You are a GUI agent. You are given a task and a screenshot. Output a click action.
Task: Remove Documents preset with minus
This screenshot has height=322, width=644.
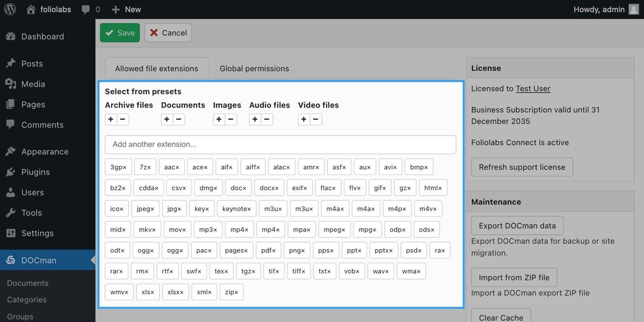point(179,120)
